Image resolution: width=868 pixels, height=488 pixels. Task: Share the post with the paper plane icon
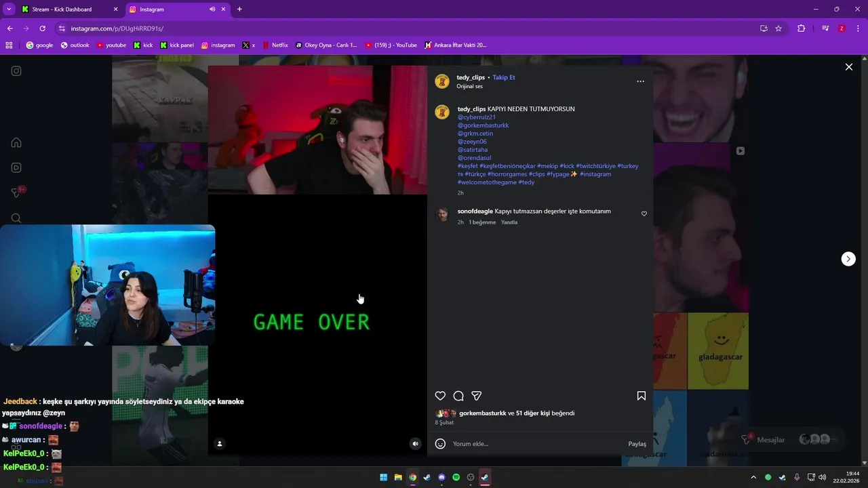pyautogui.click(x=477, y=396)
